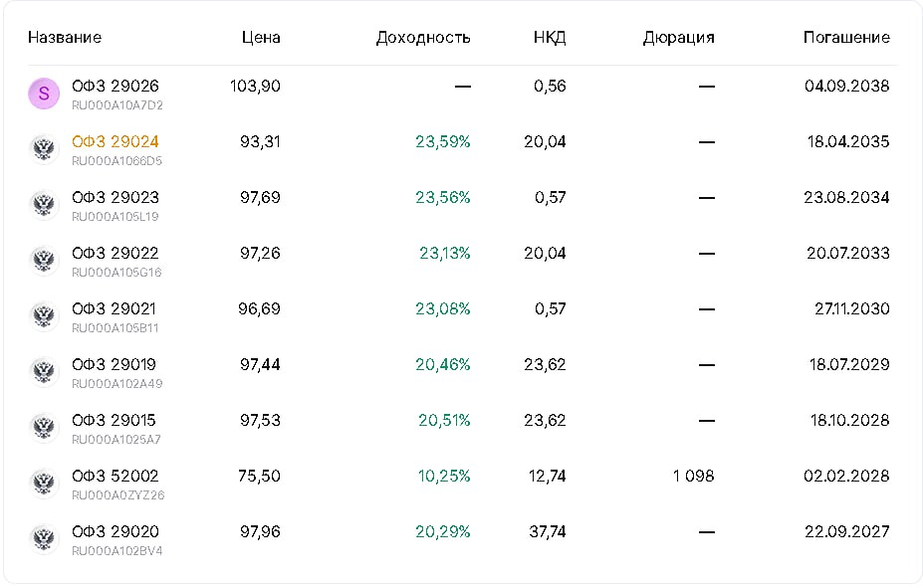Viewport: 923px width, 588px height.
Task: Sort bonds by Доходность header
Action: pos(423,38)
